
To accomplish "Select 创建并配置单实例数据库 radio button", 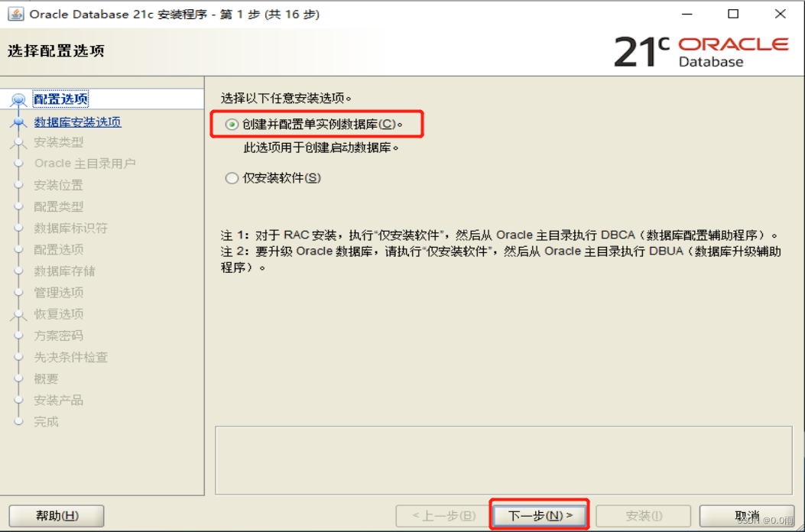I will coord(232,125).
